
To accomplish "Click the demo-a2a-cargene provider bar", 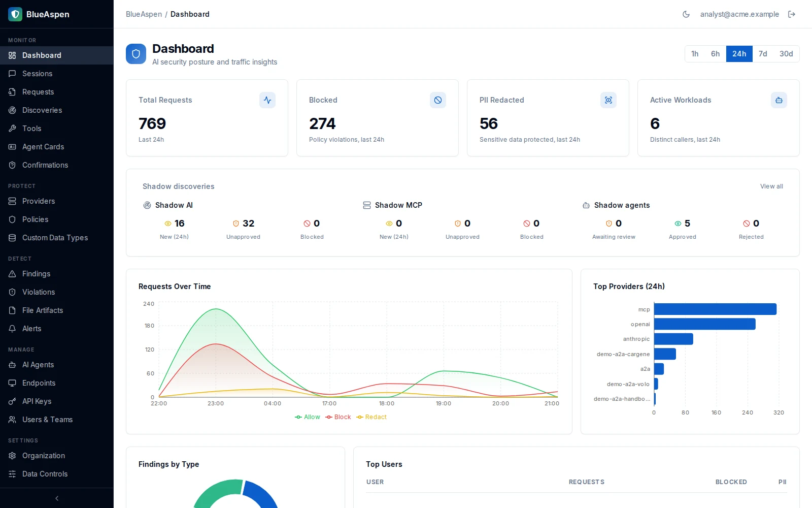I will pyautogui.click(x=665, y=354).
